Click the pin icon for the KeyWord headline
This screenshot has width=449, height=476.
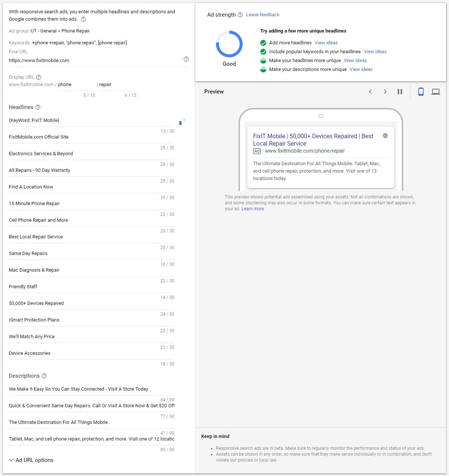click(181, 123)
